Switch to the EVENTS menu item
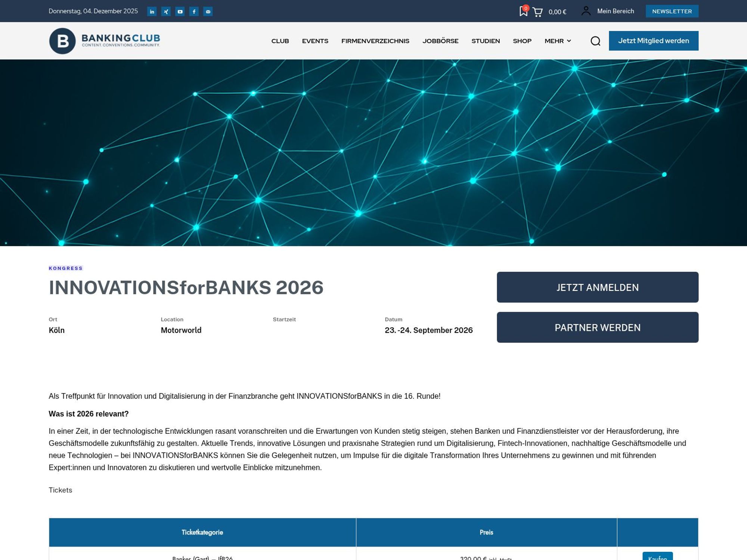747x560 pixels. pos(315,41)
